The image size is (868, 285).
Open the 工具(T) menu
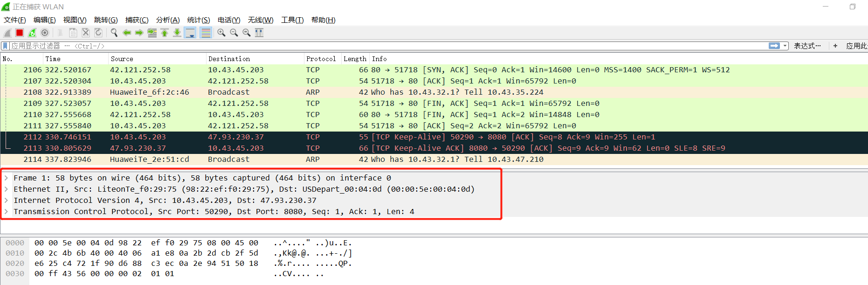[x=292, y=20]
